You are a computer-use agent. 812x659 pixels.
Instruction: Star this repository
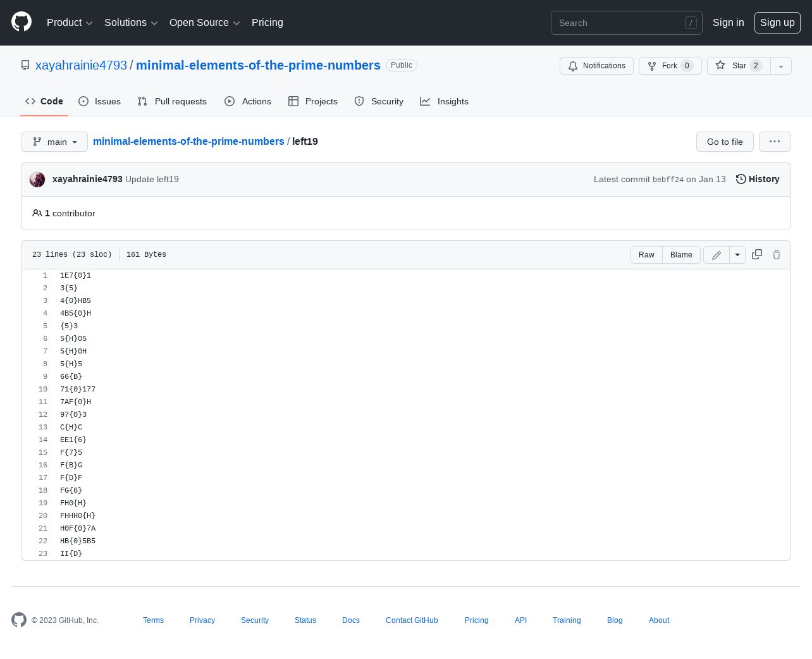coord(739,66)
